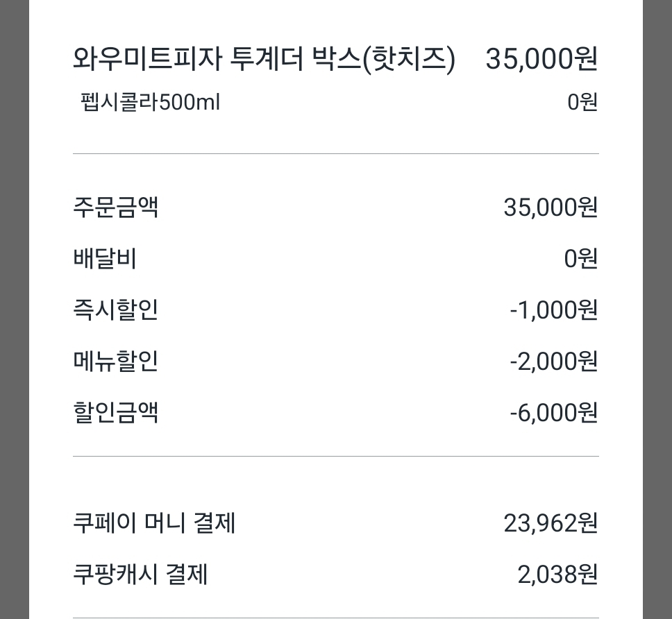Select the -2,000원 menu discount amount
The image size is (672, 619).
554,361
